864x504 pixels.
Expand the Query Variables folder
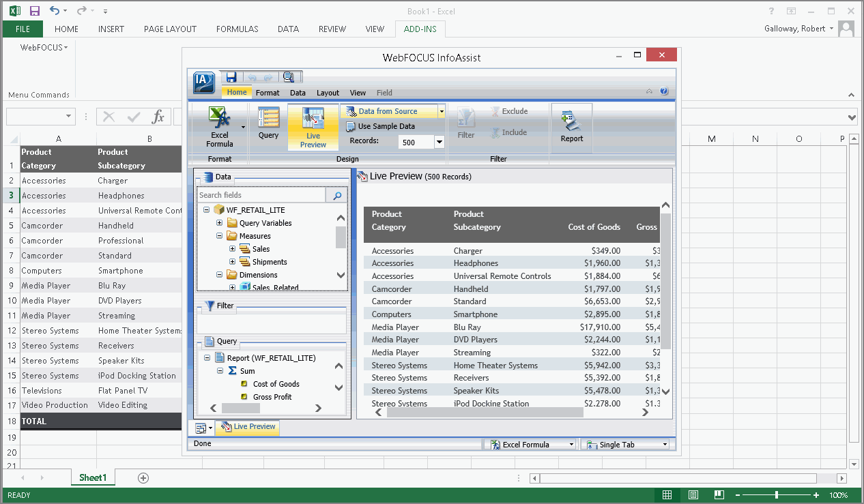(x=220, y=223)
